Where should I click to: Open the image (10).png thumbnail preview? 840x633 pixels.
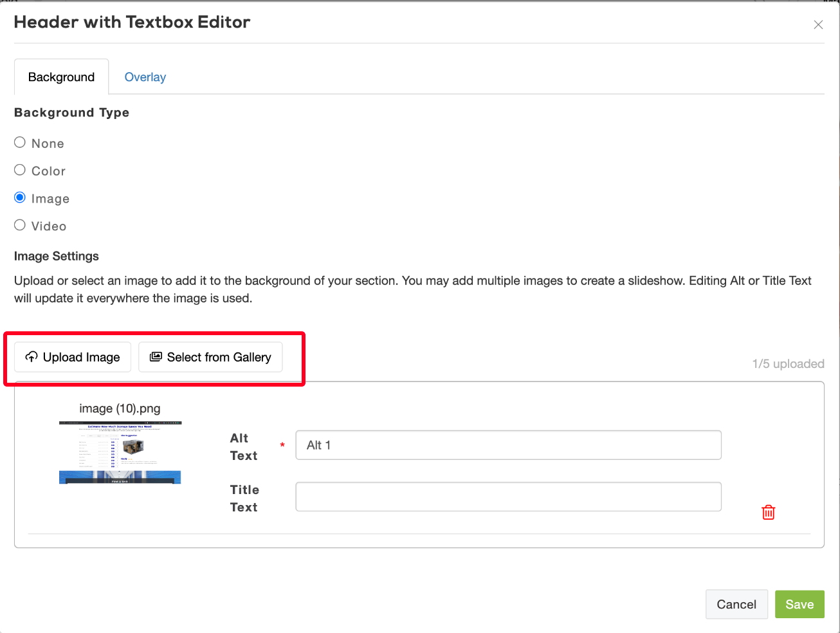(x=120, y=452)
